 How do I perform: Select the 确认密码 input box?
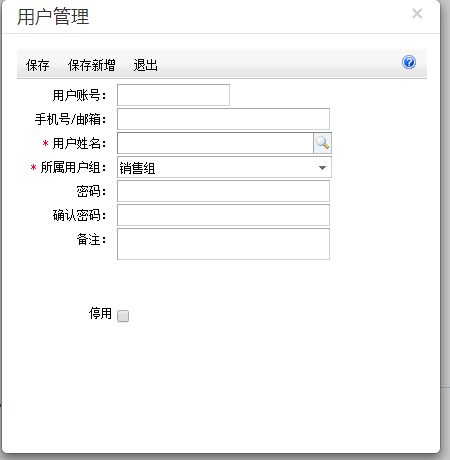coord(223,215)
